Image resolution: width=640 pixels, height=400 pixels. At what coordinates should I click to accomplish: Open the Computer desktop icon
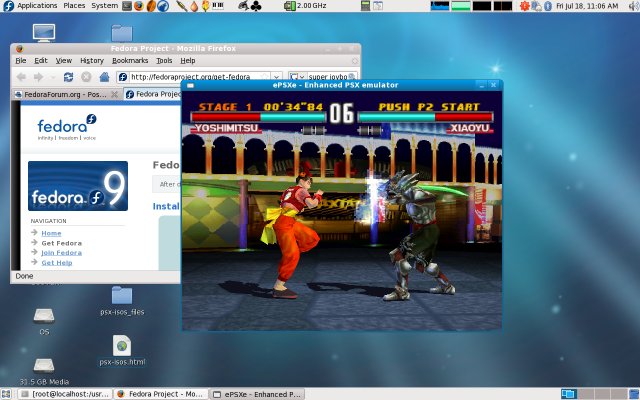point(44,33)
